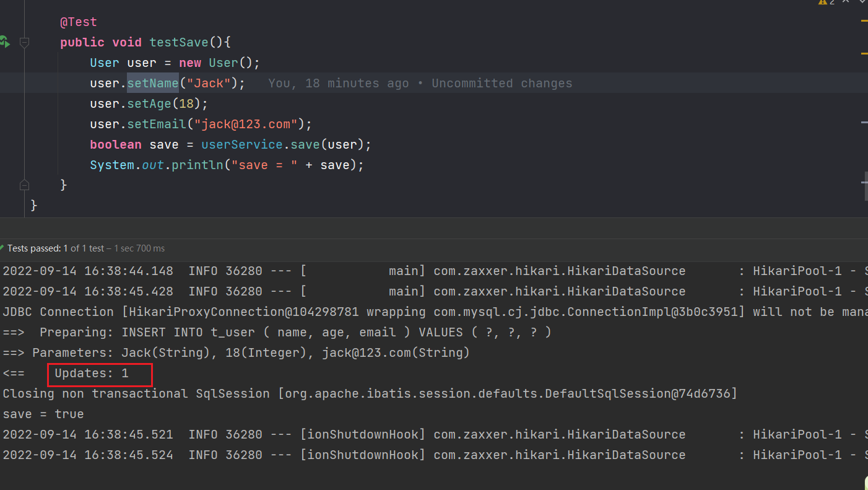
Task: Click the 'new' keyword in User creation
Action: (x=190, y=63)
